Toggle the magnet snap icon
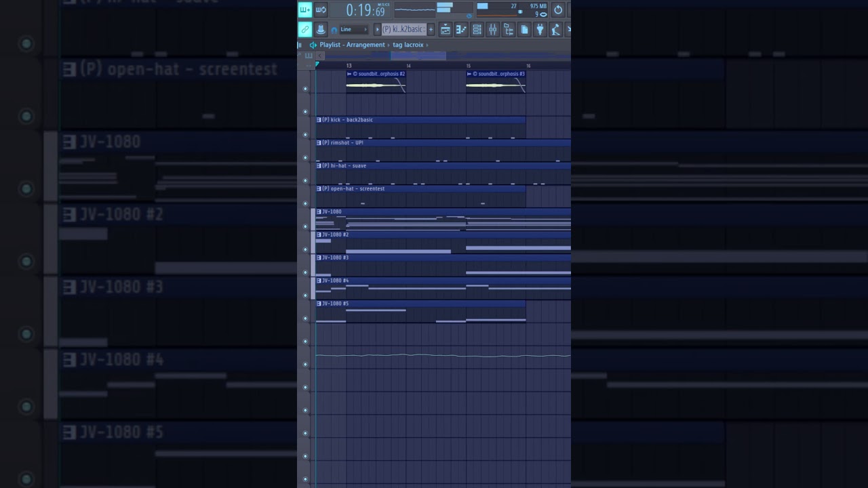This screenshot has height=488, width=868. (x=334, y=30)
